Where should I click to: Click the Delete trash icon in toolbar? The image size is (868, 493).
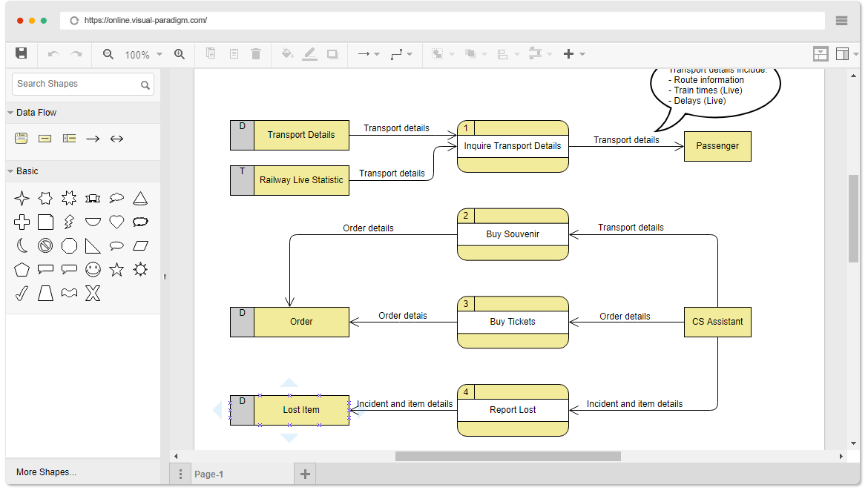[x=256, y=53]
